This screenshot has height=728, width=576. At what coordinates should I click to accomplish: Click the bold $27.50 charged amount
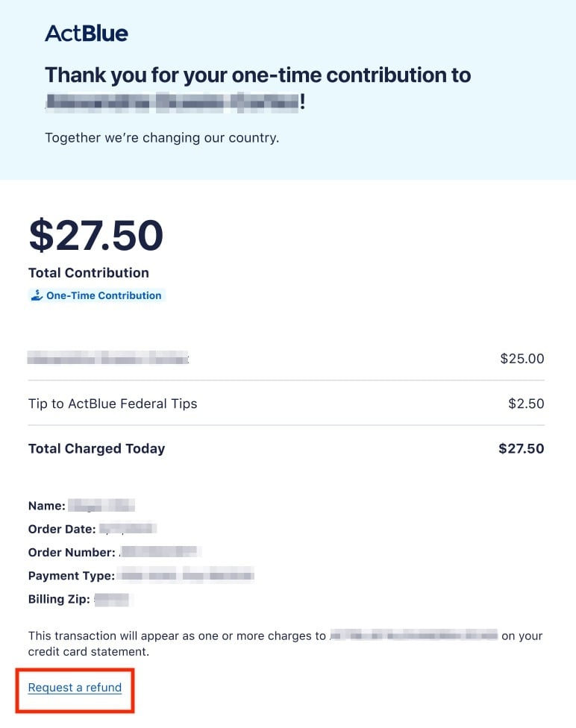click(x=521, y=448)
